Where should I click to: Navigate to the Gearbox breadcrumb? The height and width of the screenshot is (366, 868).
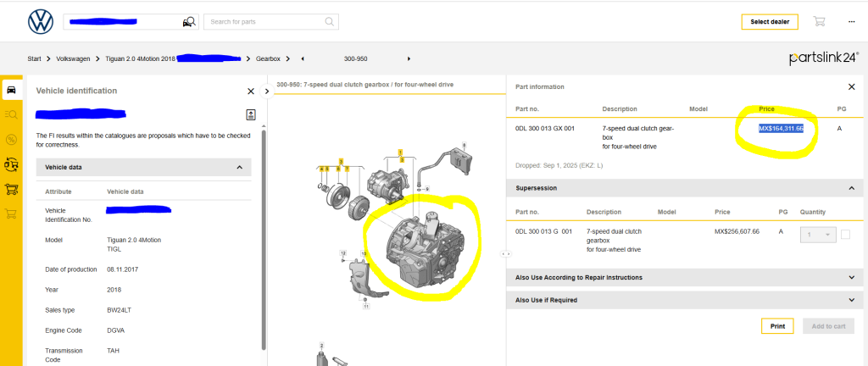pyautogui.click(x=268, y=58)
